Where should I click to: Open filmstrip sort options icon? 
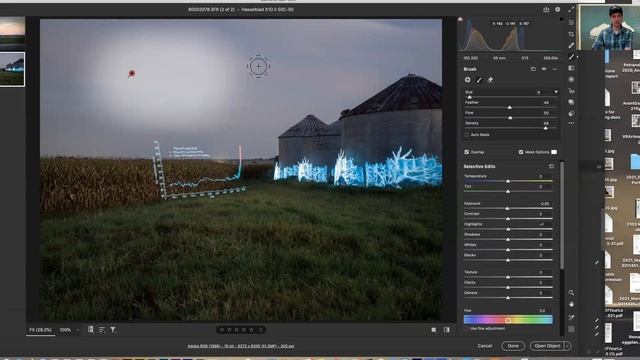coord(102,329)
